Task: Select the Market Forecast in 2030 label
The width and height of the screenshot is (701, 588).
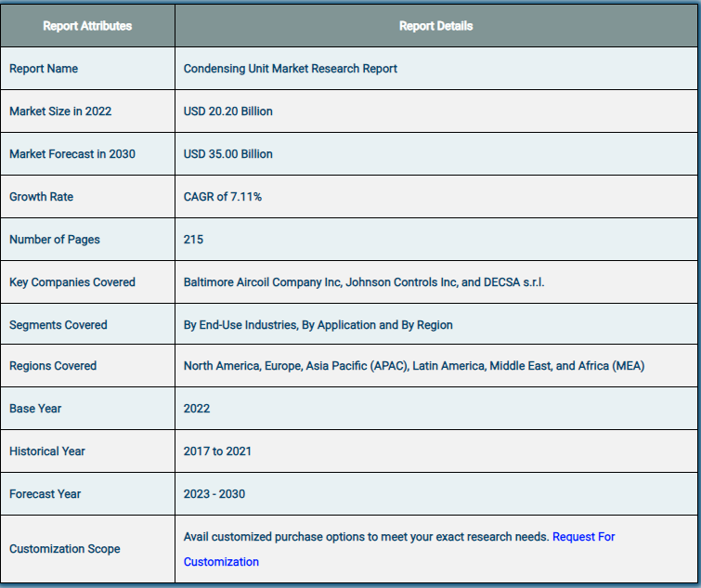Action: [72, 154]
